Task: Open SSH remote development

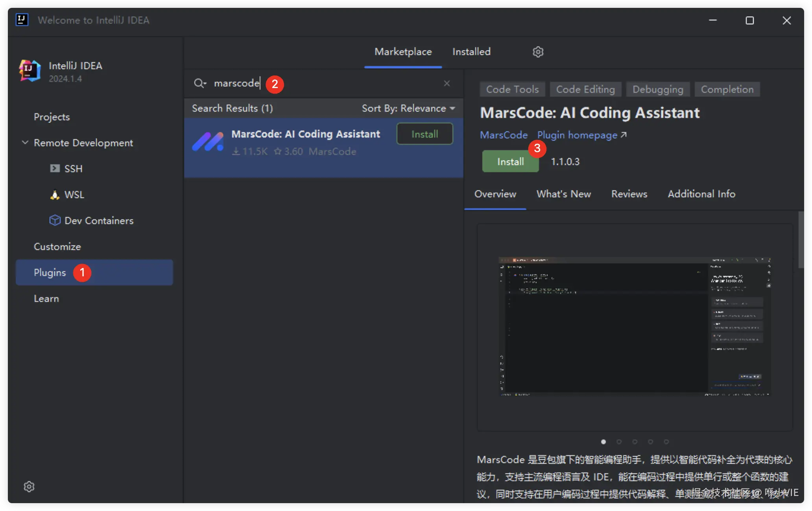Action: point(73,169)
